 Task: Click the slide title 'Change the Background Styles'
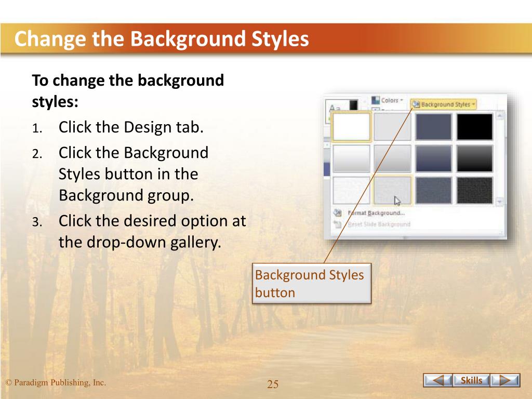coord(162,38)
